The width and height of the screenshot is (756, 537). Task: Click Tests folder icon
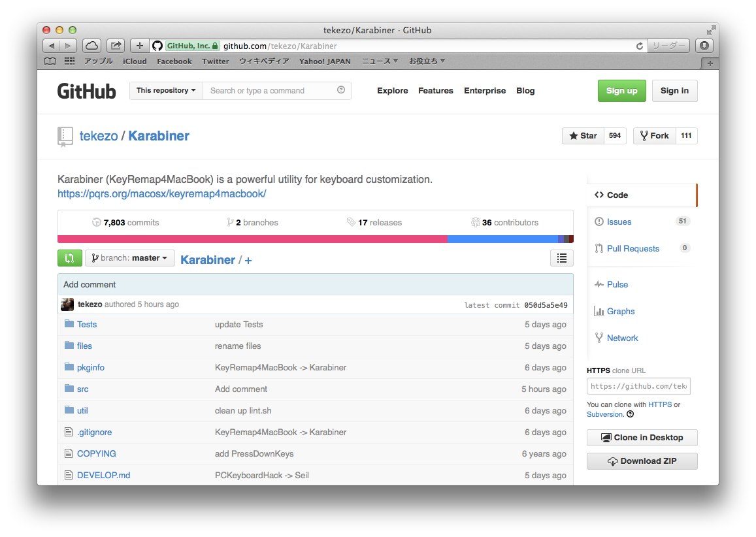(x=69, y=323)
